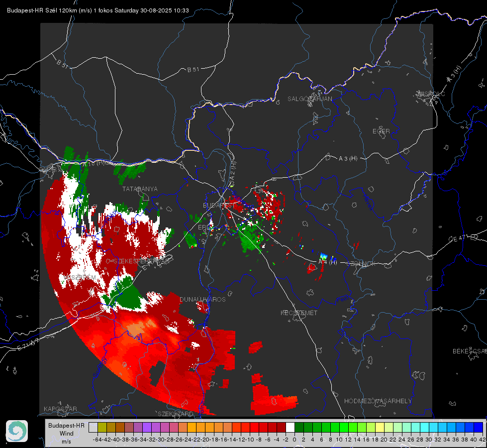Click the Budapest-HR Wind m/s legend label

pos(67,434)
